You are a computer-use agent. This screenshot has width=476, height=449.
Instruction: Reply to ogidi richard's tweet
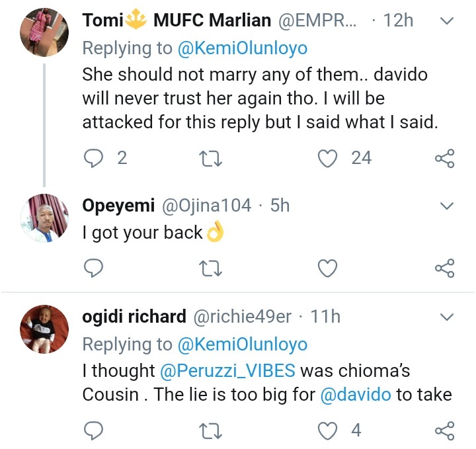93,430
